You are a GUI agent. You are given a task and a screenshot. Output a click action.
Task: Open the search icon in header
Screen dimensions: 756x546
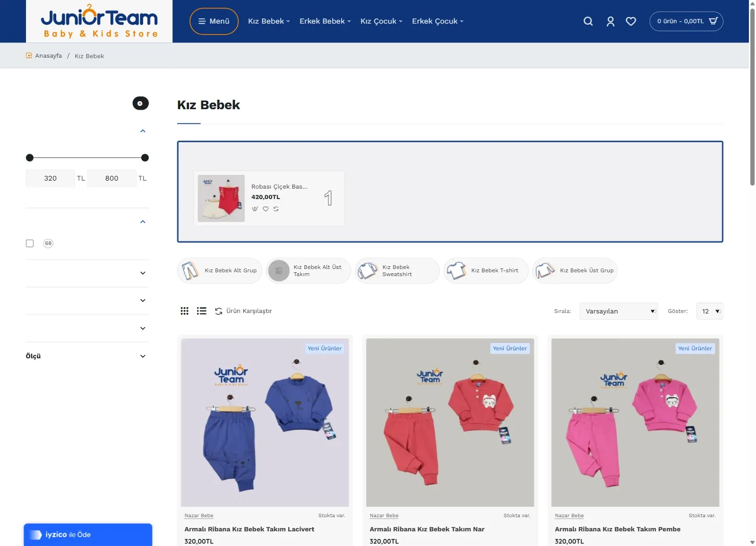pyautogui.click(x=588, y=21)
